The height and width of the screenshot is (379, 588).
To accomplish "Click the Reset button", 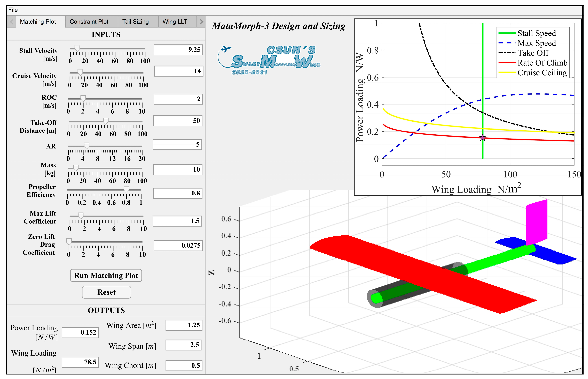I will [x=106, y=292].
